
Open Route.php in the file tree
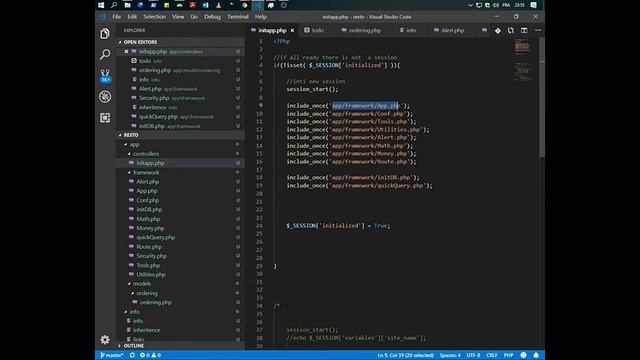149,247
